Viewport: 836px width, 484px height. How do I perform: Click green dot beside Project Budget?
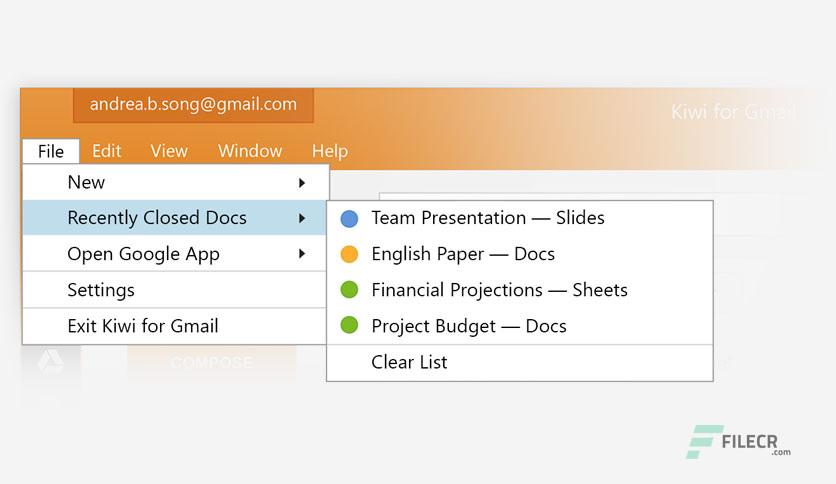(349, 325)
